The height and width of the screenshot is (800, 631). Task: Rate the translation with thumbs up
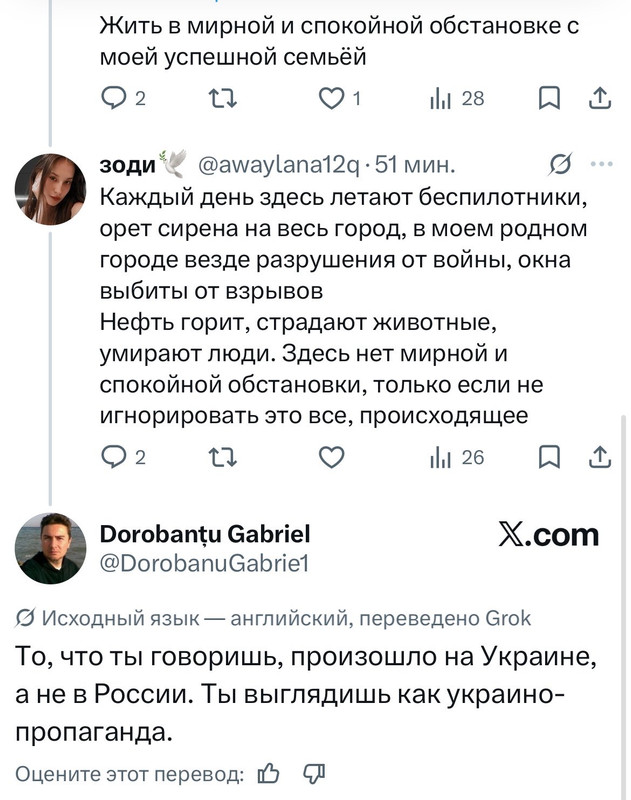pyautogui.click(x=268, y=774)
